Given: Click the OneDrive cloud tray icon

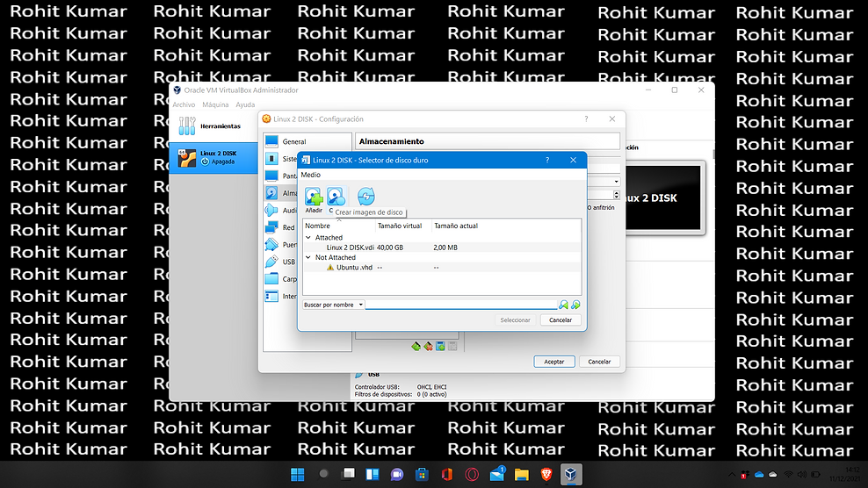Looking at the screenshot, I should click(x=759, y=475).
